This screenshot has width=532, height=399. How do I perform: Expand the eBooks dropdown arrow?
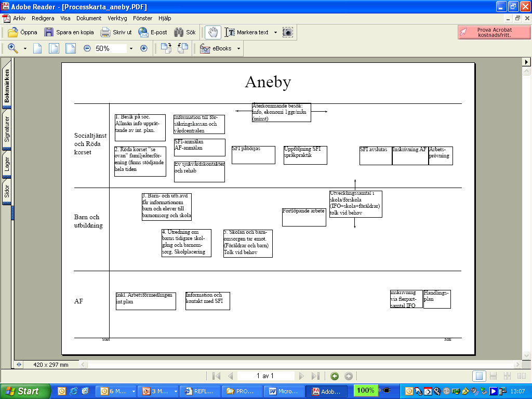pos(238,49)
